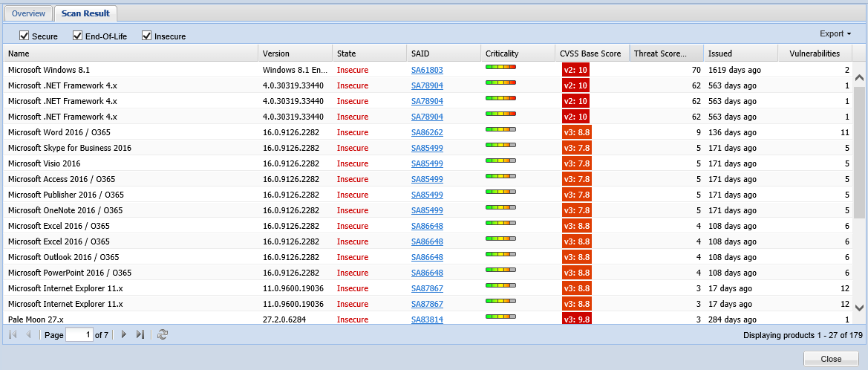
Task: Disable the Insecure filter checkbox
Action: pos(147,36)
